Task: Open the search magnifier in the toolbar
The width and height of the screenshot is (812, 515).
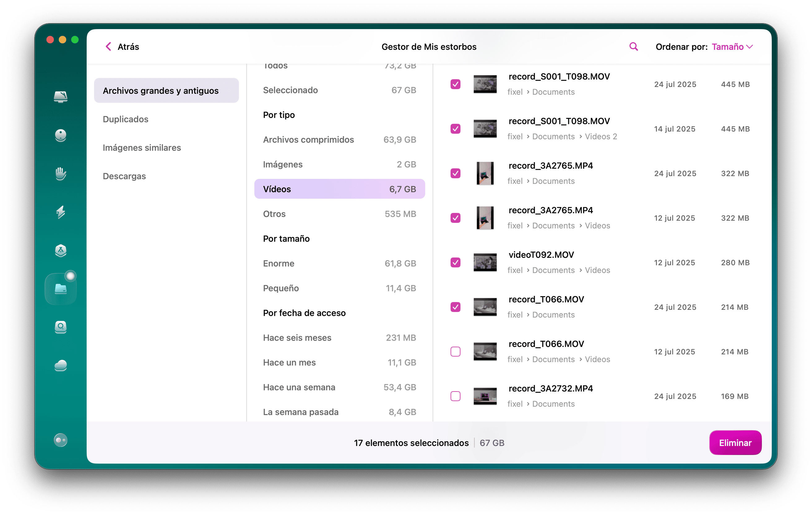Action: click(x=633, y=46)
